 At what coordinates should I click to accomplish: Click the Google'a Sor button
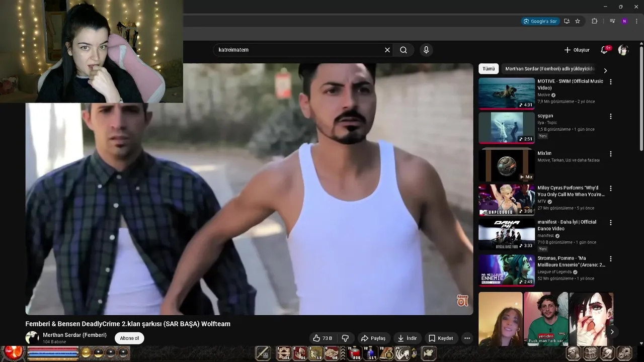pyautogui.click(x=540, y=21)
